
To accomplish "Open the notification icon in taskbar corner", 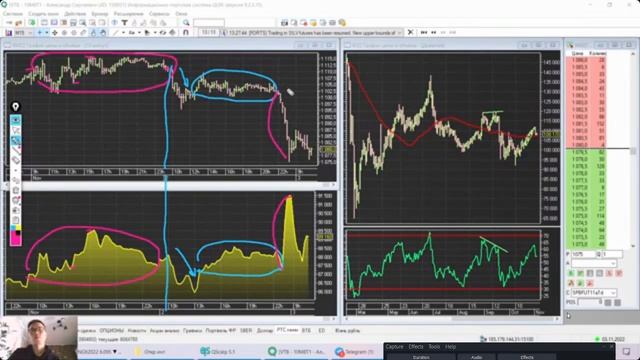I will click(x=627, y=351).
